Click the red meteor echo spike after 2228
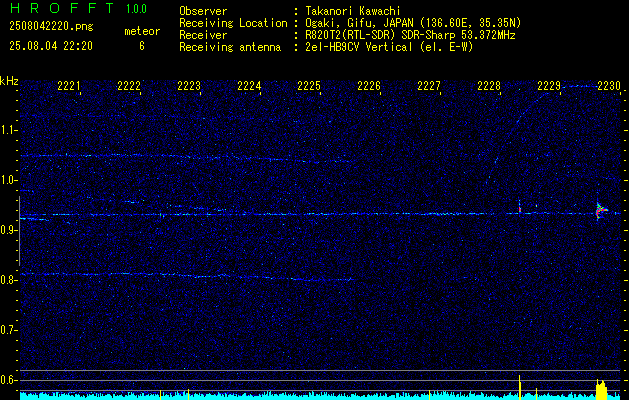The height and width of the screenshot is (400, 629). click(x=519, y=208)
